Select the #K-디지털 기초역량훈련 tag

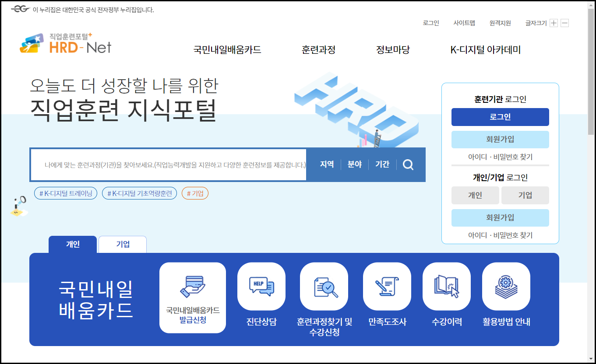point(139,193)
